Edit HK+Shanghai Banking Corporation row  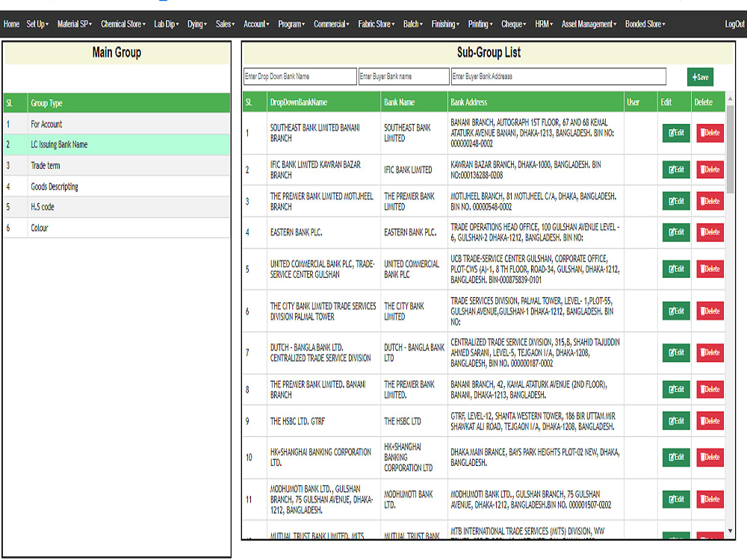click(676, 457)
